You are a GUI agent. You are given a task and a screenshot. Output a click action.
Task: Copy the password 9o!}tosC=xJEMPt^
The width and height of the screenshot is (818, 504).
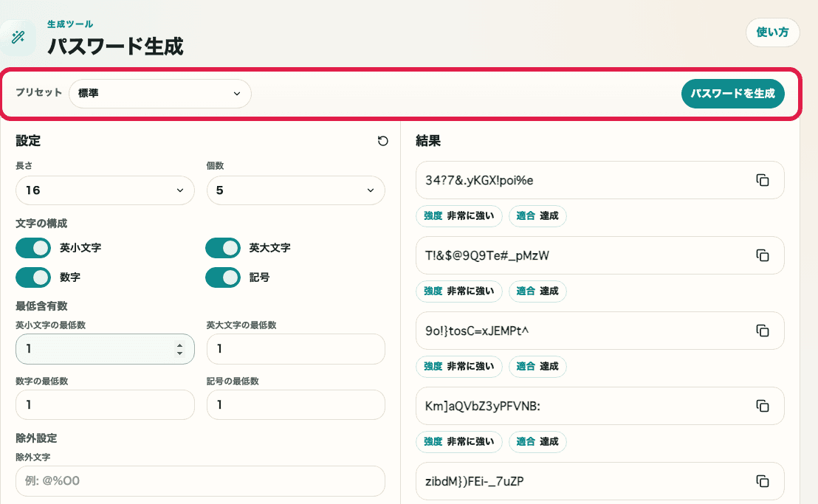tap(762, 331)
